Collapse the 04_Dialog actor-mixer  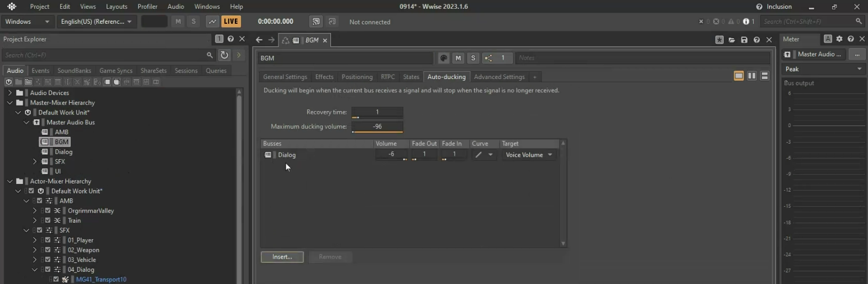(x=35, y=270)
